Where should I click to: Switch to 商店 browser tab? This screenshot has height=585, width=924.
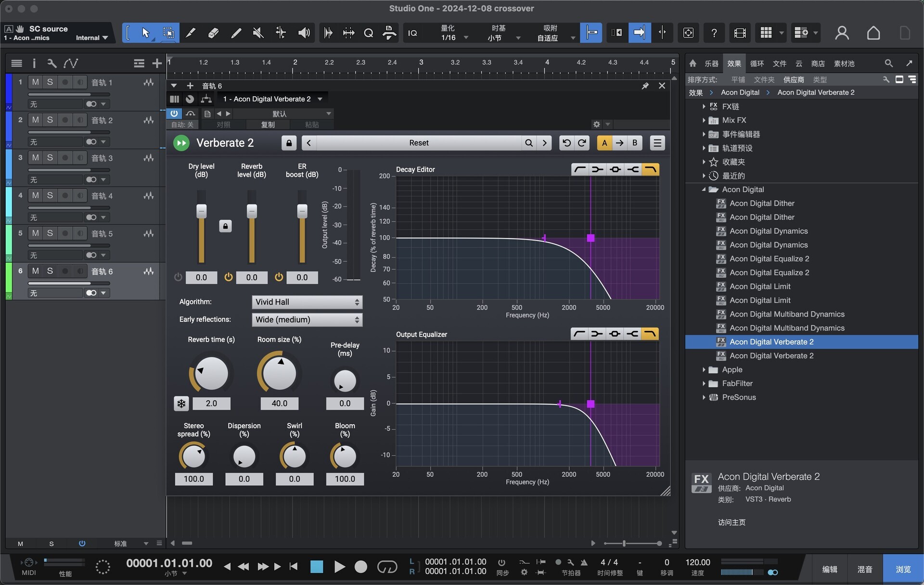[x=818, y=64]
